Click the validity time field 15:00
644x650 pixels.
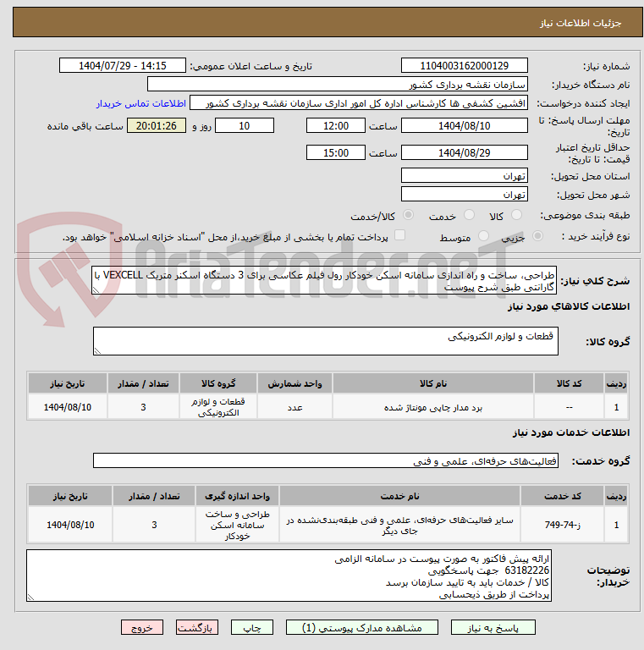pyautogui.click(x=336, y=152)
